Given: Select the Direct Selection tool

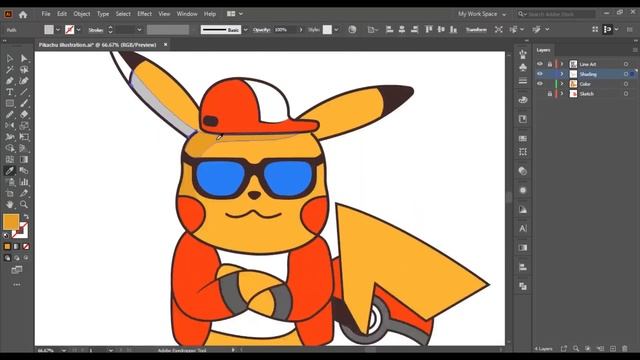Looking at the screenshot, I should 24,58.
